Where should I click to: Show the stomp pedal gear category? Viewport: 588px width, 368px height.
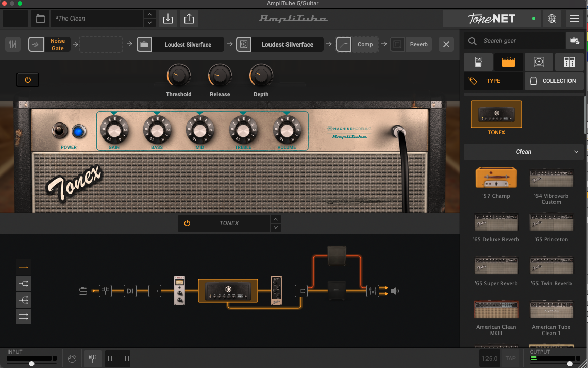point(478,62)
